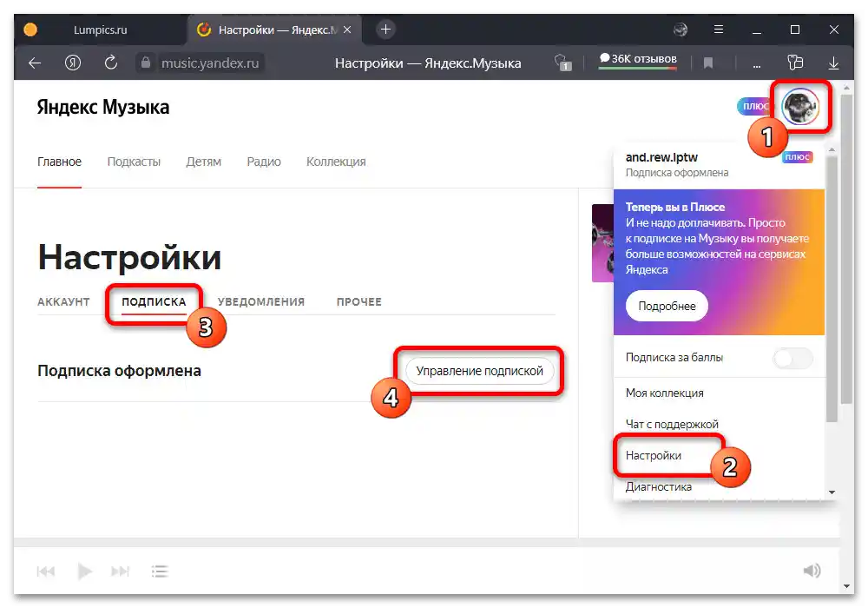Open Yandex home via the Я icon
The height and width of the screenshot is (608, 868).
coord(73,63)
